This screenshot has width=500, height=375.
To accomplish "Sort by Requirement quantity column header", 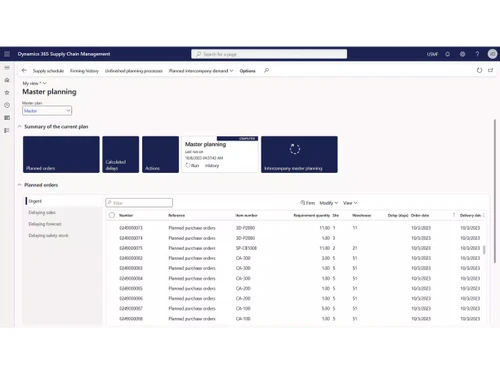I will [312, 215].
